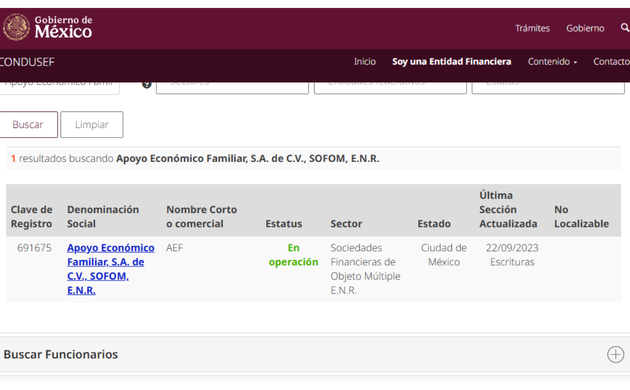Open the Estatus dropdown field
The width and height of the screenshot is (630, 390).
coord(548,87)
